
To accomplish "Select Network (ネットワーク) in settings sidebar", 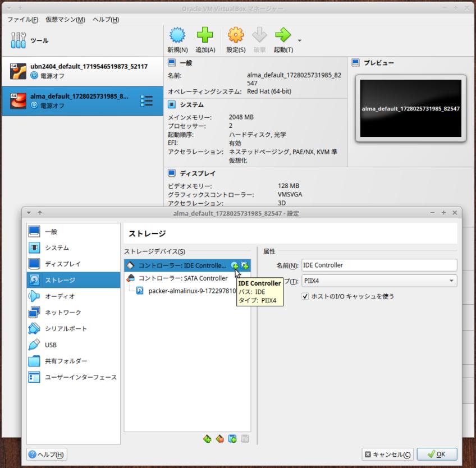I will [x=74, y=313].
